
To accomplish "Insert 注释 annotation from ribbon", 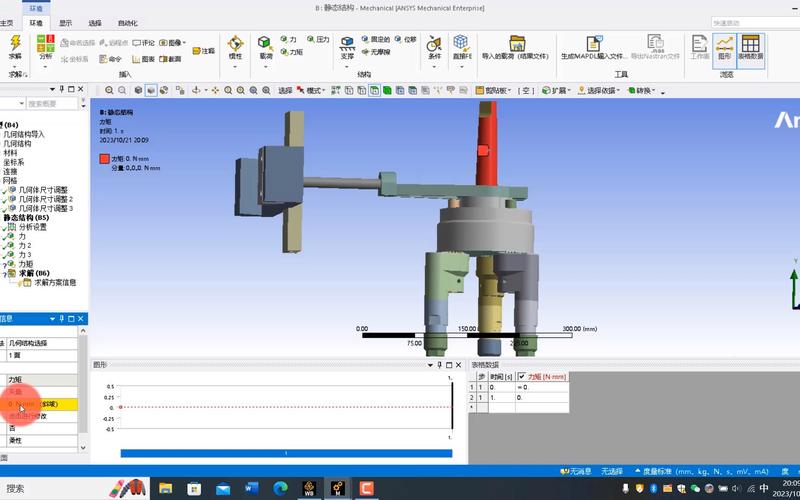I will [x=204, y=51].
